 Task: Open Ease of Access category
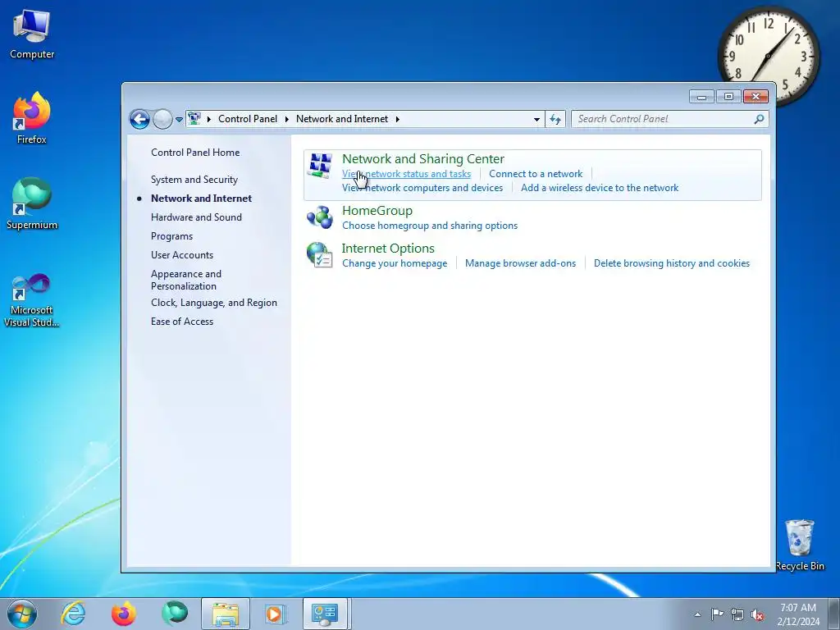[x=181, y=322]
